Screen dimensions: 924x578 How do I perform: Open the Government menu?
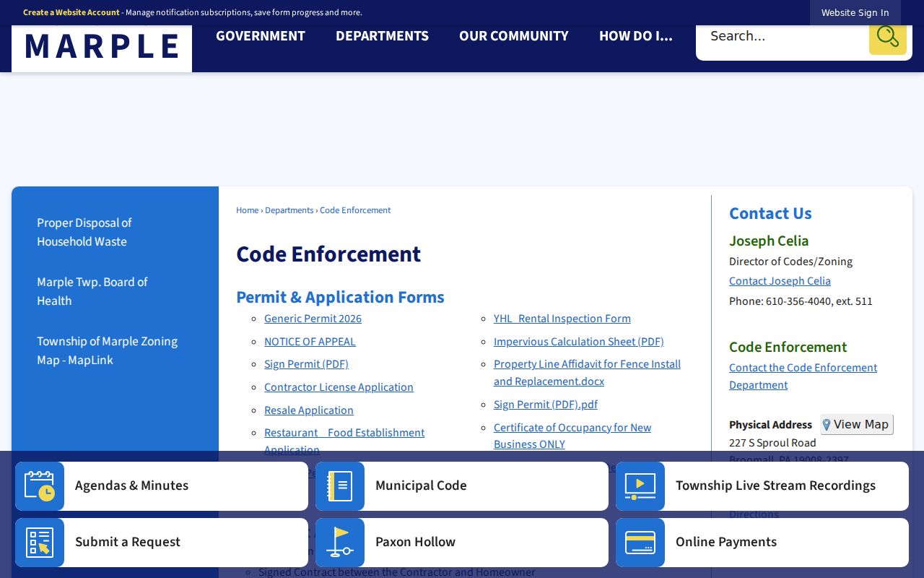click(261, 36)
